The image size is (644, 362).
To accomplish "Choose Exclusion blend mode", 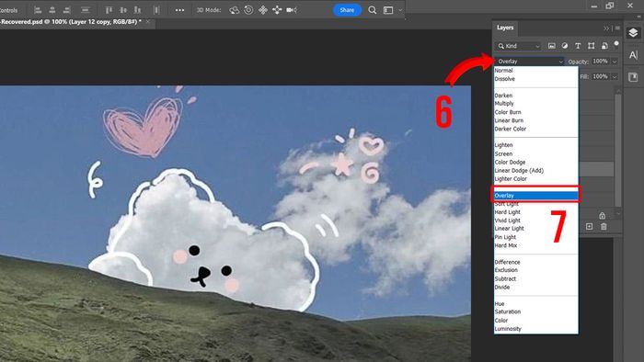I will point(536,270).
